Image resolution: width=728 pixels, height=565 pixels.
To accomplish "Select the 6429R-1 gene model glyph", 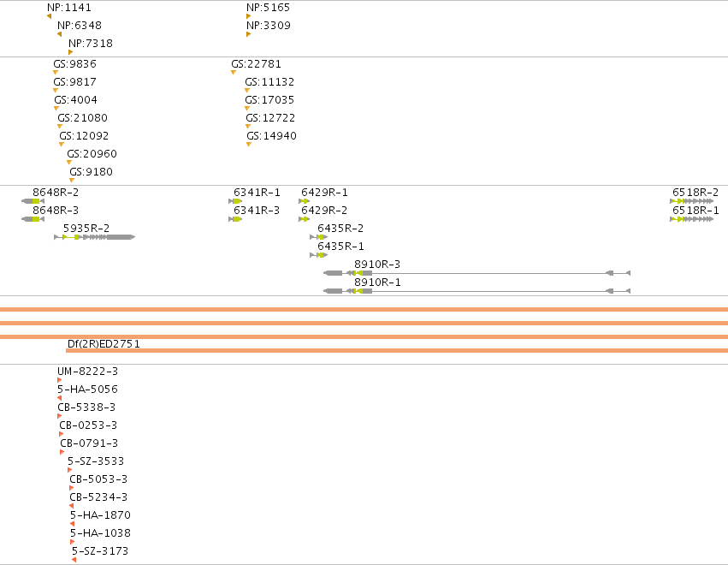I will point(304,201).
